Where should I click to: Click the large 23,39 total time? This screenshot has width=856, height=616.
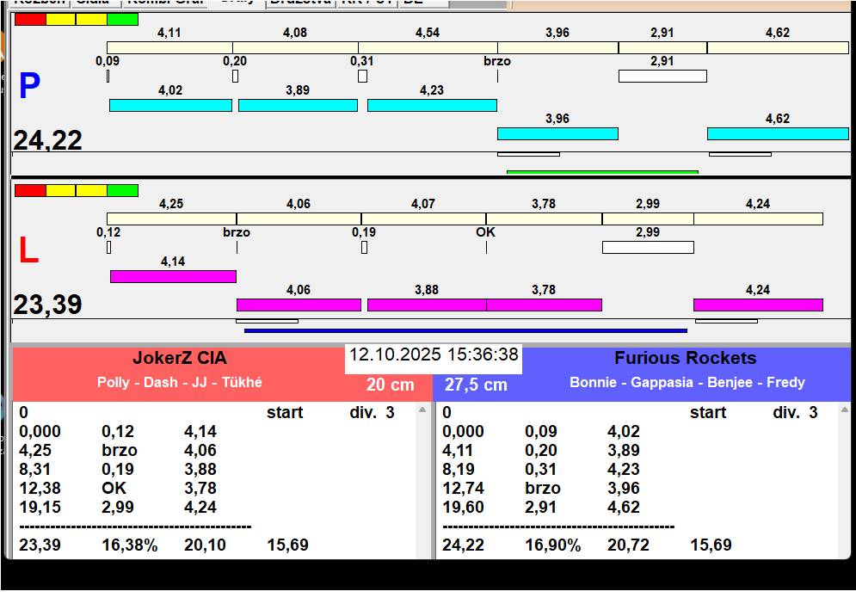(x=47, y=305)
